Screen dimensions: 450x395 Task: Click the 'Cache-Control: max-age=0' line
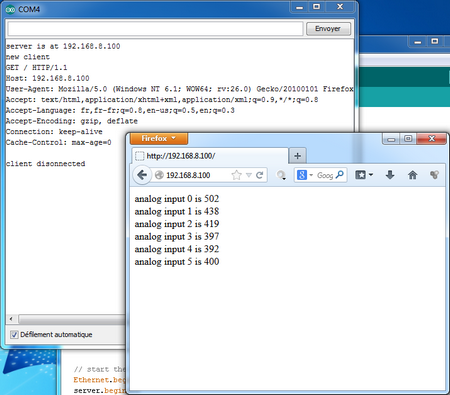point(58,142)
